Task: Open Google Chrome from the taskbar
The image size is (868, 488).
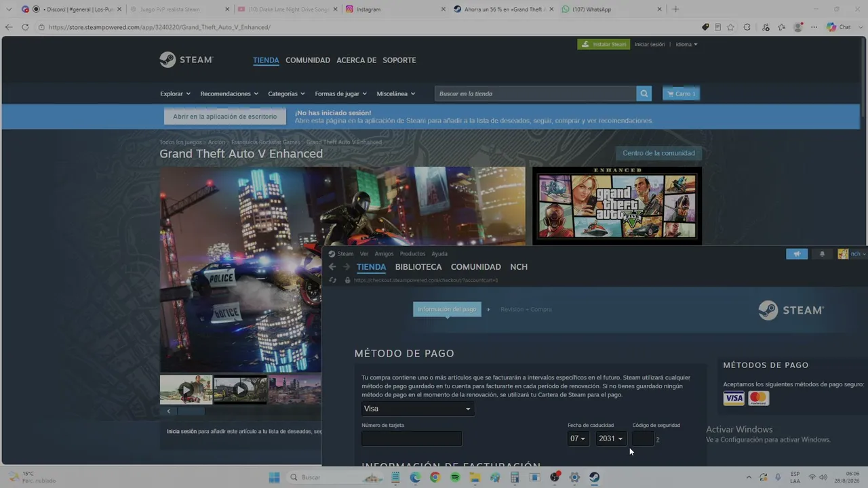Action: pos(435,477)
